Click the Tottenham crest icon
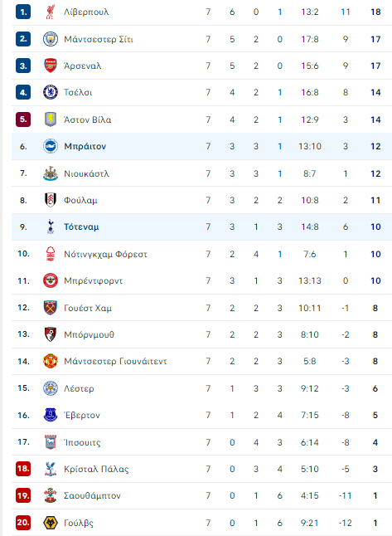This screenshot has width=392, height=536. 51,227
